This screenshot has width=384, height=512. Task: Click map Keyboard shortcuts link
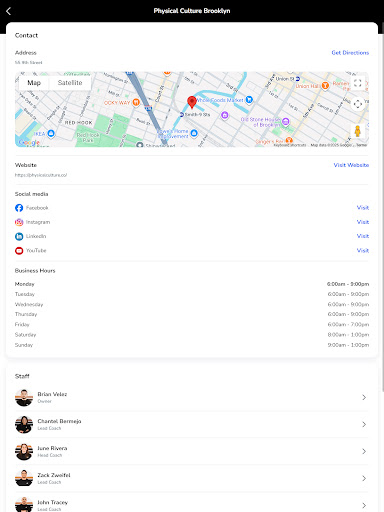[x=290, y=145]
